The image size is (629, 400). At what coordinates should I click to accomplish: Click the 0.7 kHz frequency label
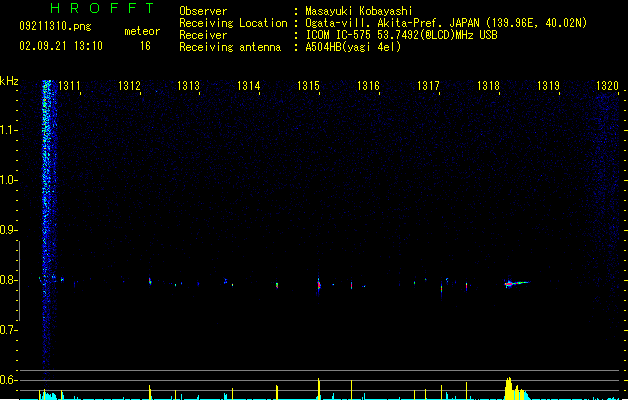click(x=8, y=330)
